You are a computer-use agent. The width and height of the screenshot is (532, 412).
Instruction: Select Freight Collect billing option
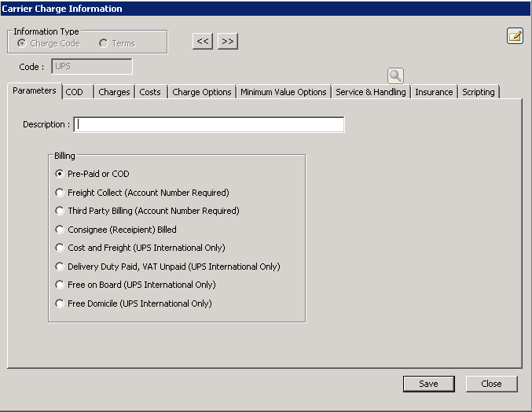click(61, 193)
